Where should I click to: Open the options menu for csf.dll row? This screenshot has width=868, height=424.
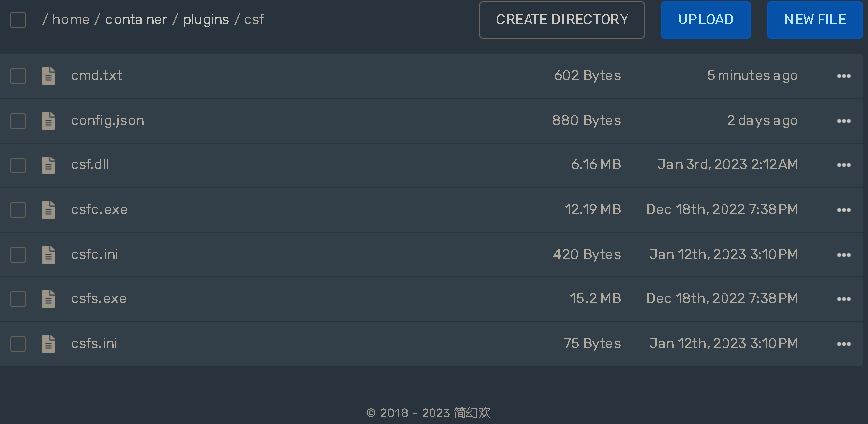[843, 164]
